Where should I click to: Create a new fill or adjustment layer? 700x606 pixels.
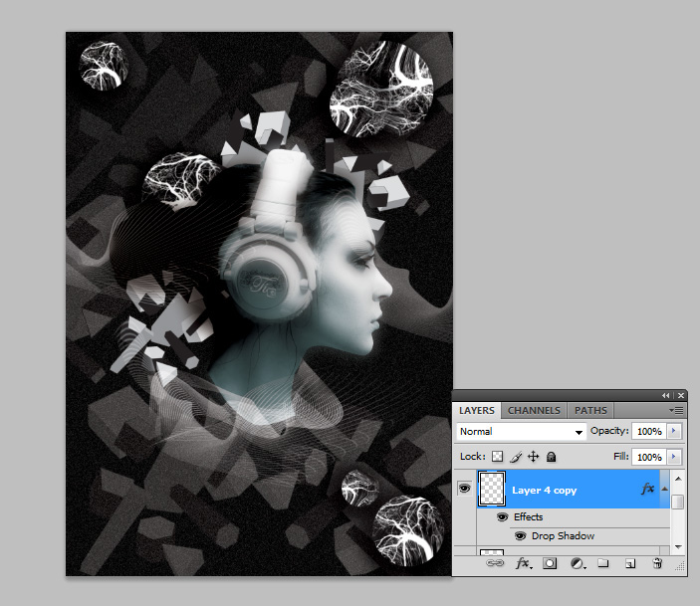[577, 564]
